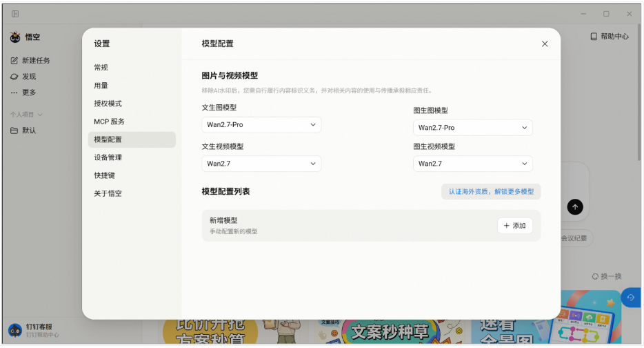The image size is (644, 348).
Task: Click the 新增模型 row text
Action: [x=224, y=220]
